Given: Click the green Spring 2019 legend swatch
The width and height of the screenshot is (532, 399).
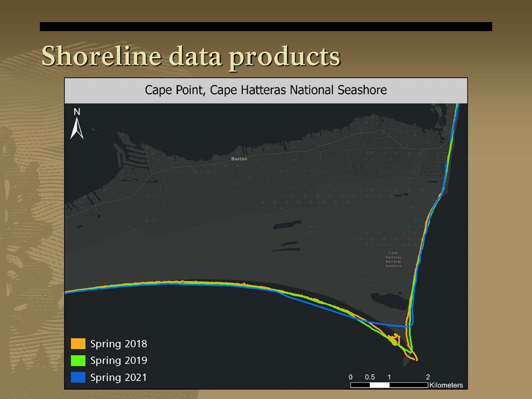Looking at the screenshot, I should click(x=78, y=361).
